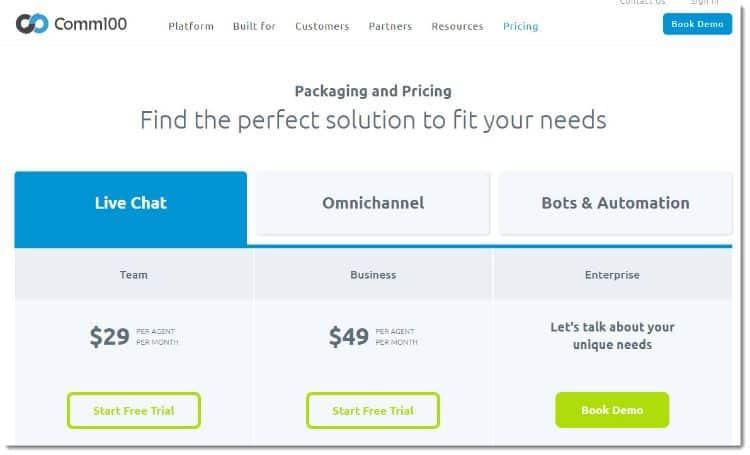This screenshot has width=750, height=455.
Task: Open the Built for menu
Action: pyautogui.click(x=254, y=26)
